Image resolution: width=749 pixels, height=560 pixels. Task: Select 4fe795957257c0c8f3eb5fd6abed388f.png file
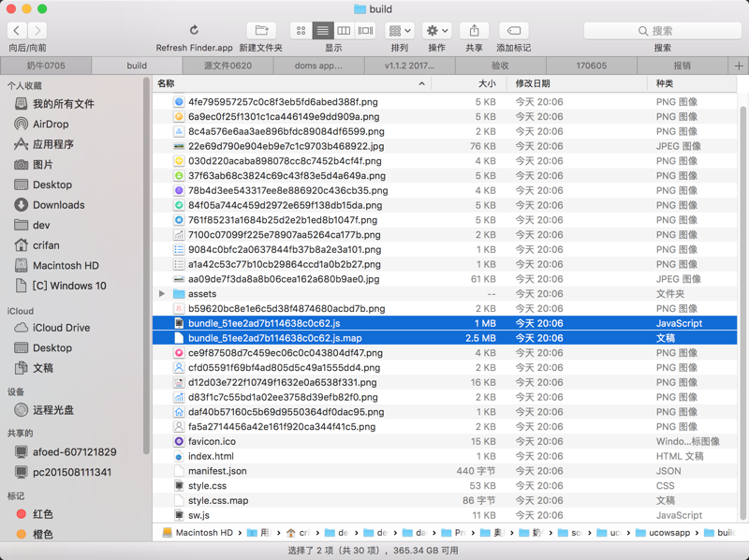tap(445, 102)
